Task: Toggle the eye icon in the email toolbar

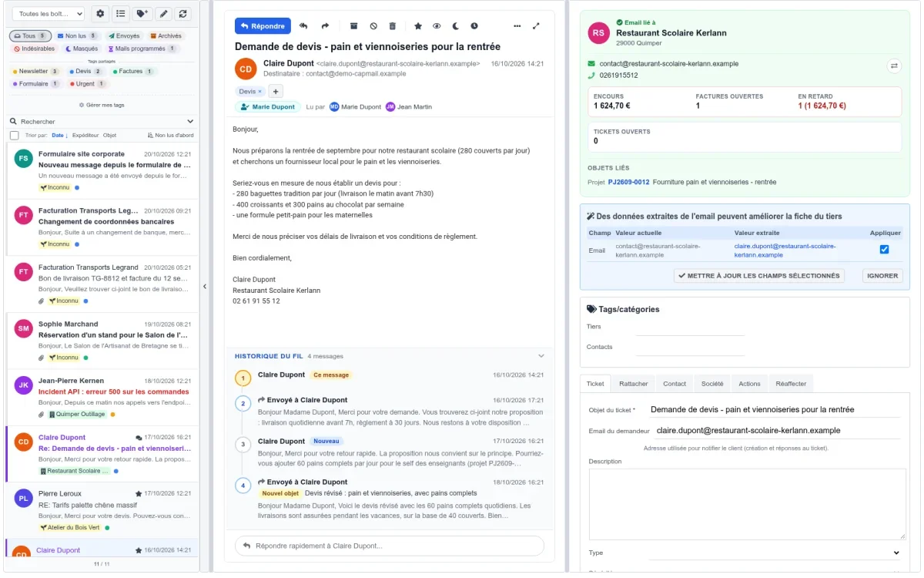Action: tap(437, 26)
